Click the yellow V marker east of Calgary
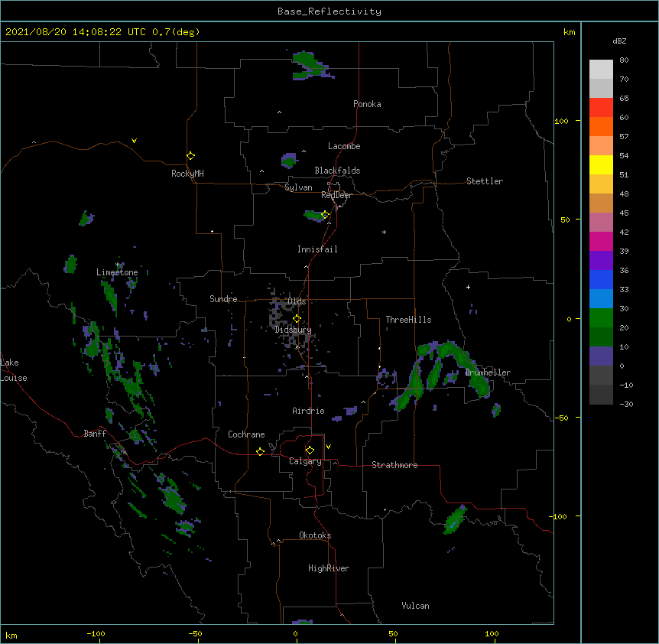The height and width of the screenshot is (644, 659). tap(328, 447)
